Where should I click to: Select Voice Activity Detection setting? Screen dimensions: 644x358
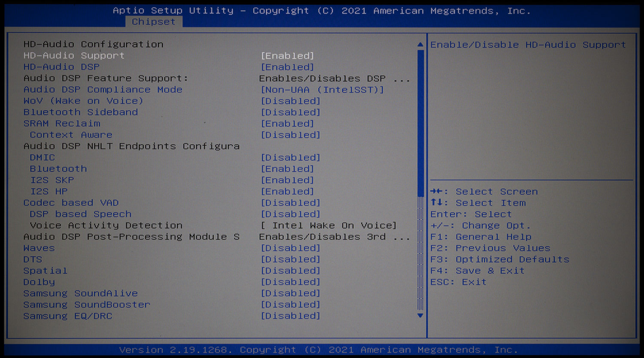click(x=106, y=225)
